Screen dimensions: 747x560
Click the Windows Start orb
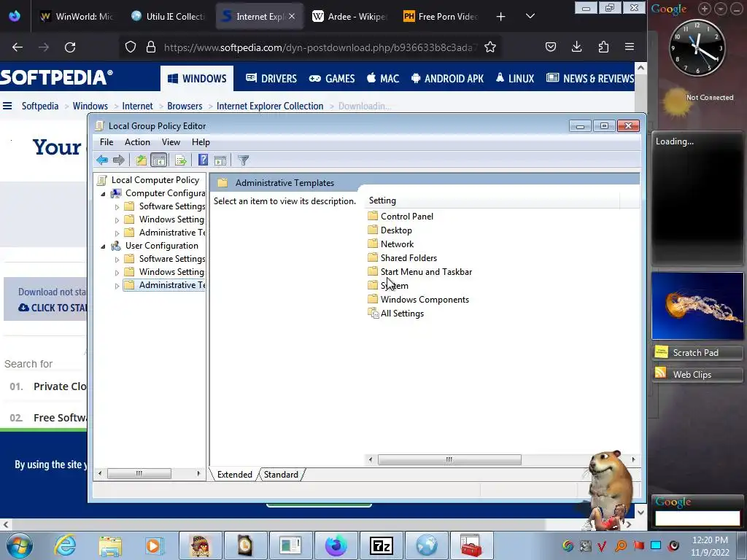pyautogui.click(x=19, y=545)
